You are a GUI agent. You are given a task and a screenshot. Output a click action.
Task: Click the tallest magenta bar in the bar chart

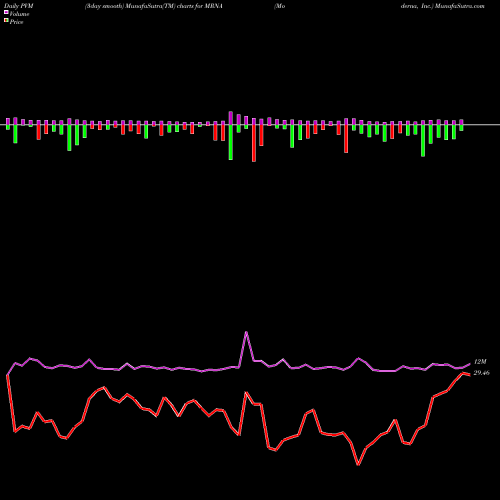coord(231,118)
